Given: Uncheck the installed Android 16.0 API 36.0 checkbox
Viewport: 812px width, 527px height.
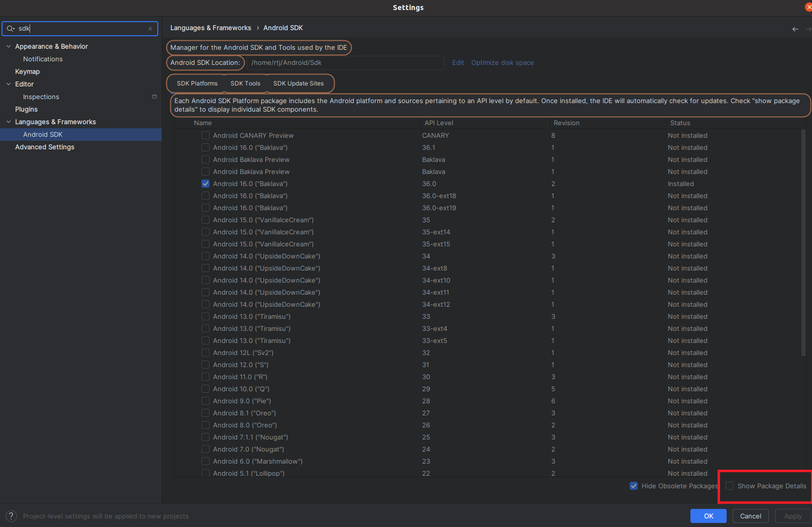Looking at the screenshot, I should tap(206, 184).
